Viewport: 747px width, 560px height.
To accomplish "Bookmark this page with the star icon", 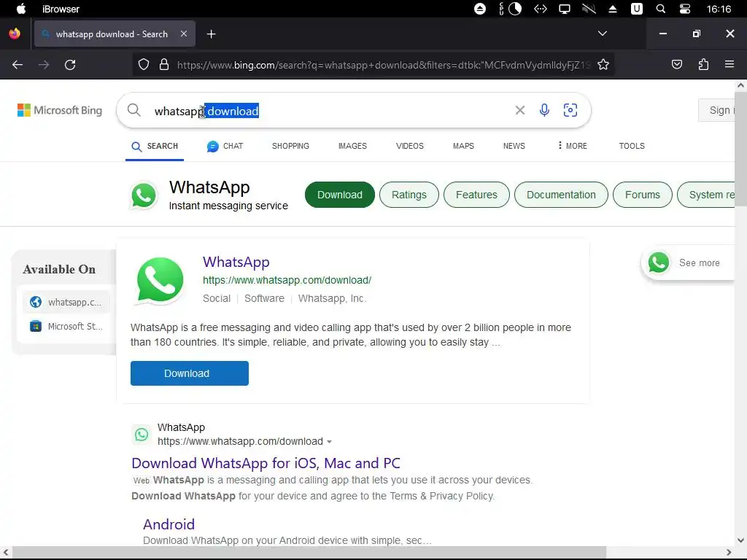I will (603, 65).
